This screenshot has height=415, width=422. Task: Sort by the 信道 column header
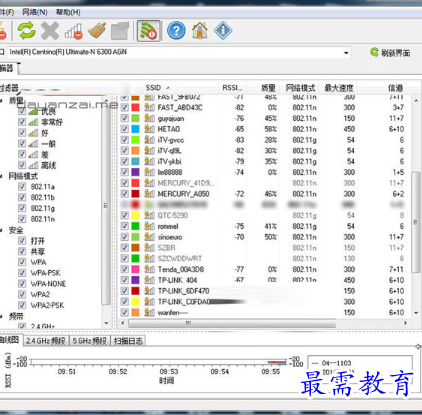(395, 88)
